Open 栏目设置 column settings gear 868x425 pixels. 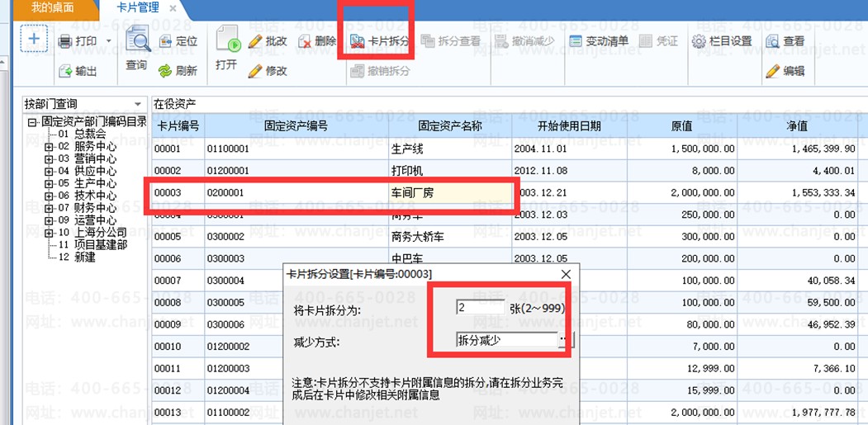[x=699, y=41]
